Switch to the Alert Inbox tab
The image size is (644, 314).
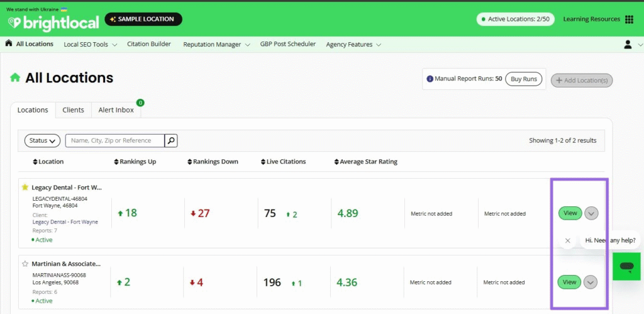pos(116,109)
